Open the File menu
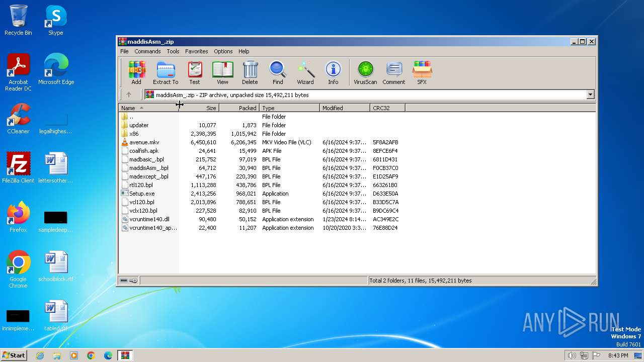Screen dimensions: 644x362 click(x=124, y=51)
